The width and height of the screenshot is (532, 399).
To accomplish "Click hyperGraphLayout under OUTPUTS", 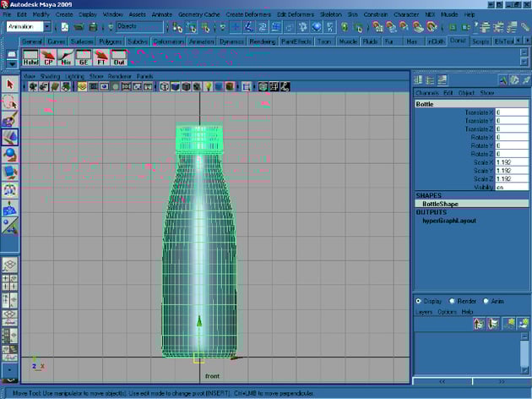I will [449, 221].
